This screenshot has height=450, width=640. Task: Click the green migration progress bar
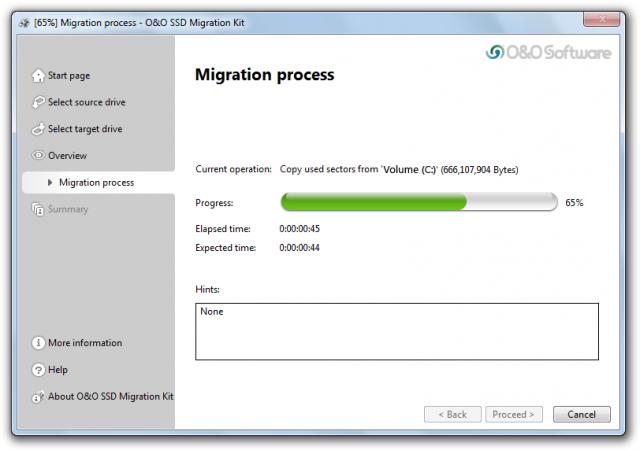tap(419, 202)
